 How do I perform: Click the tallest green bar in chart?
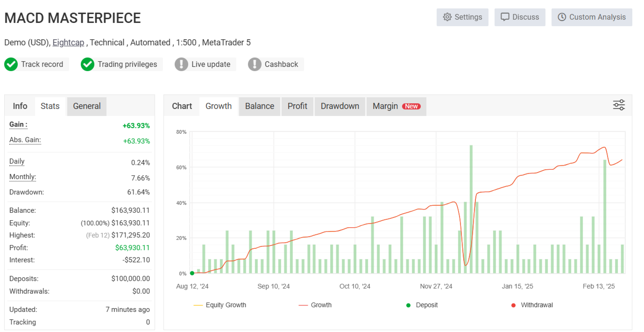click(x=471, y=209)
